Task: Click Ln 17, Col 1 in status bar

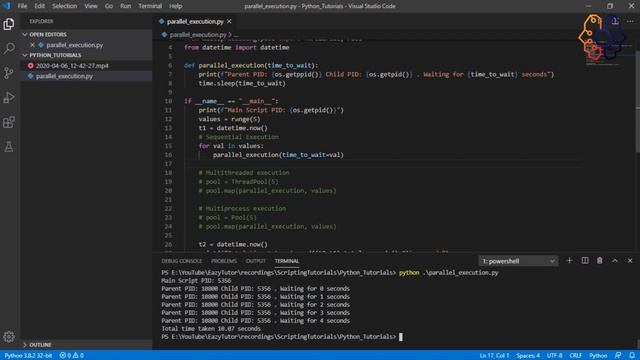Action: click(x=494, y=356)
